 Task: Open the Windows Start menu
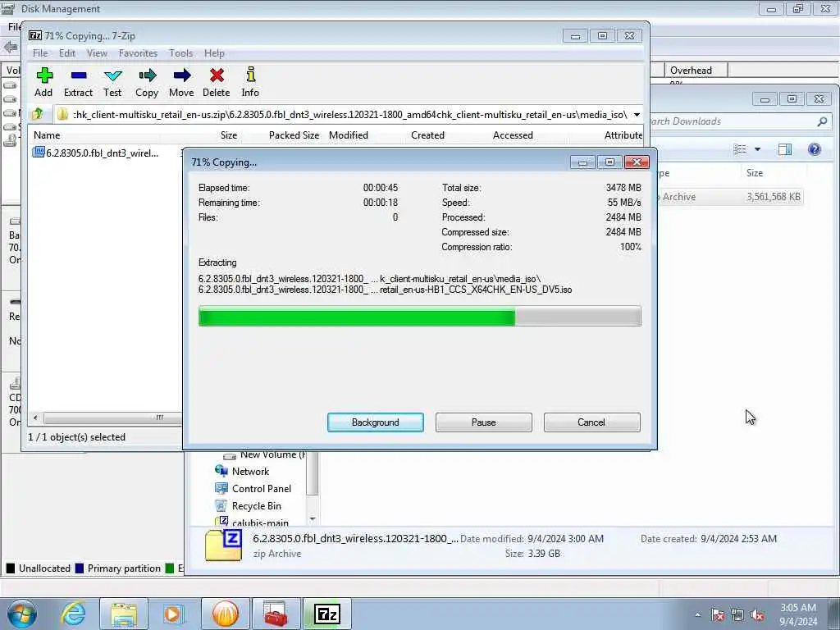point(21,614)
